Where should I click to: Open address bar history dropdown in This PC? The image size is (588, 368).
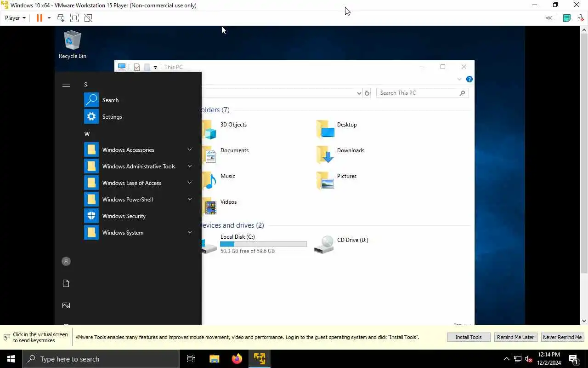pos(359,93)
